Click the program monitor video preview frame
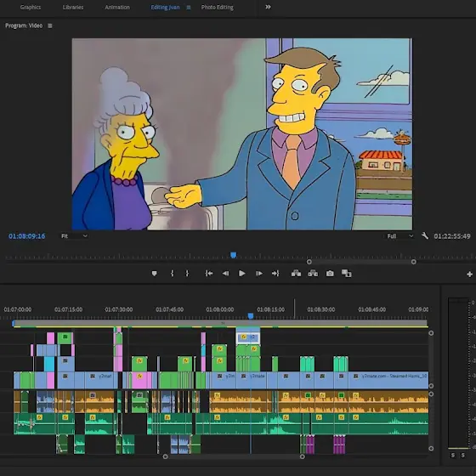Screen dimensions: 476x476 coord(242,134)
